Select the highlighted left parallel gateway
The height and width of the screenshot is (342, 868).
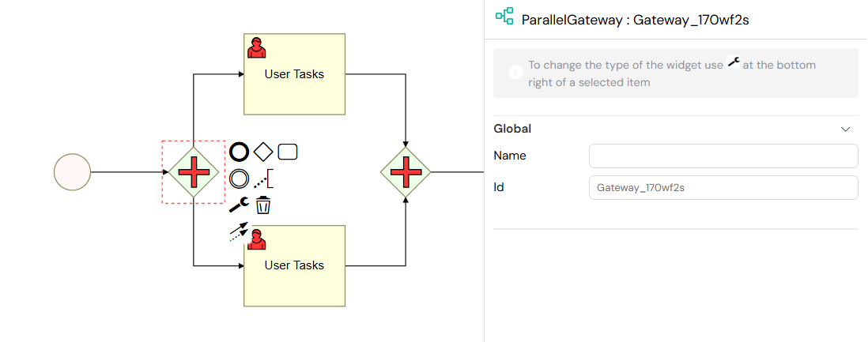click(x=193, y=172)
